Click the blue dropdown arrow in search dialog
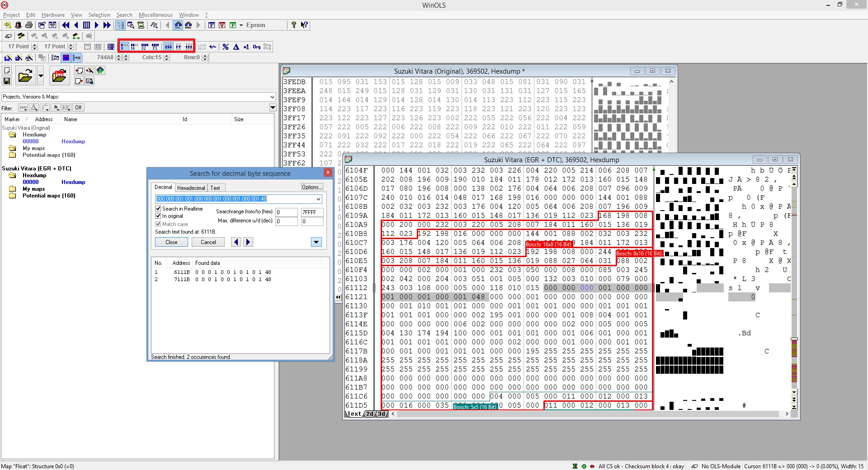Viewport: 868px width, 470px height. pyautogui.click(x=316, y=242)
